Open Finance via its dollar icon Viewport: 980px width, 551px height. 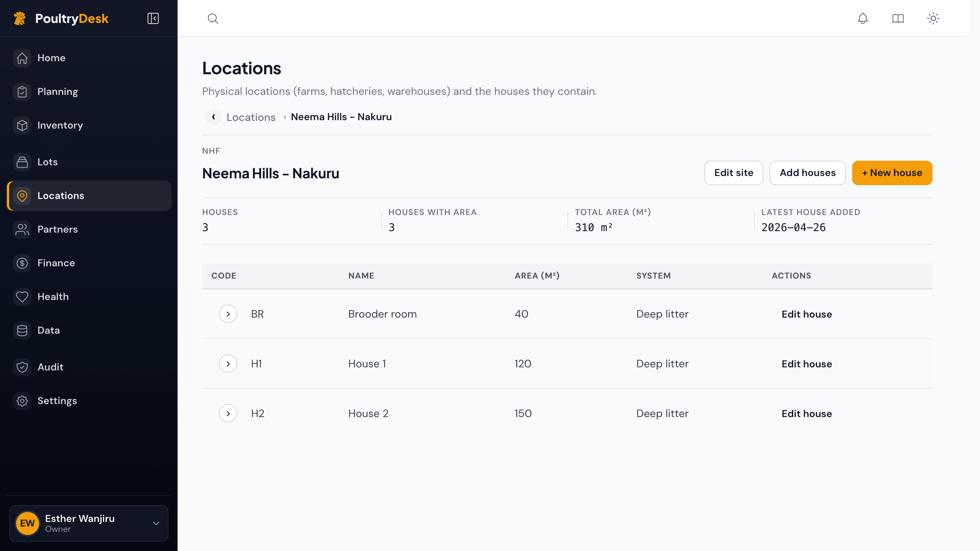(x=22, y=263)
